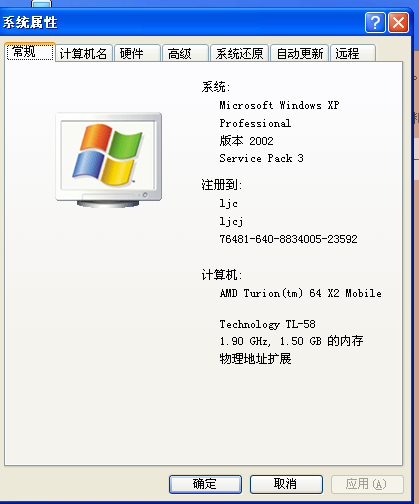Select the 常规 tab
The height and width of the screenshot is (504, 419).
[30, 52]
